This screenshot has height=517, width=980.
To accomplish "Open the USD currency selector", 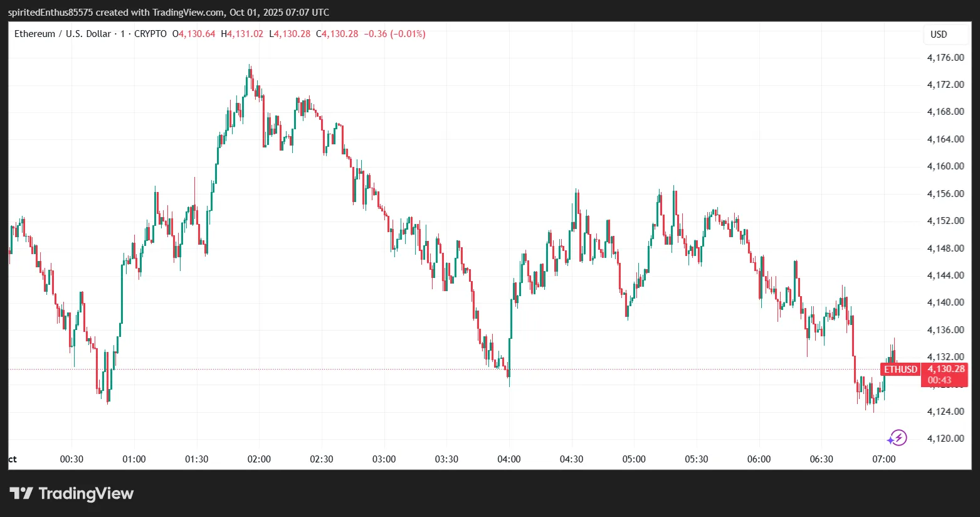I will [x=939, y=35].
